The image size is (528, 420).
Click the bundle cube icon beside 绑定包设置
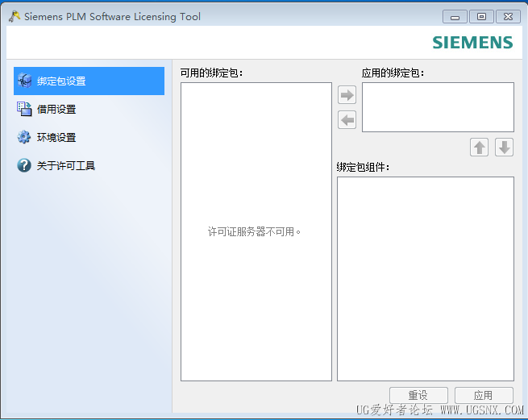24,81
